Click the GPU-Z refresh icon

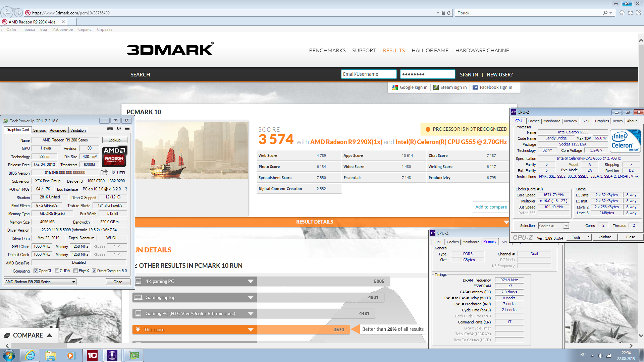(119, 129)
